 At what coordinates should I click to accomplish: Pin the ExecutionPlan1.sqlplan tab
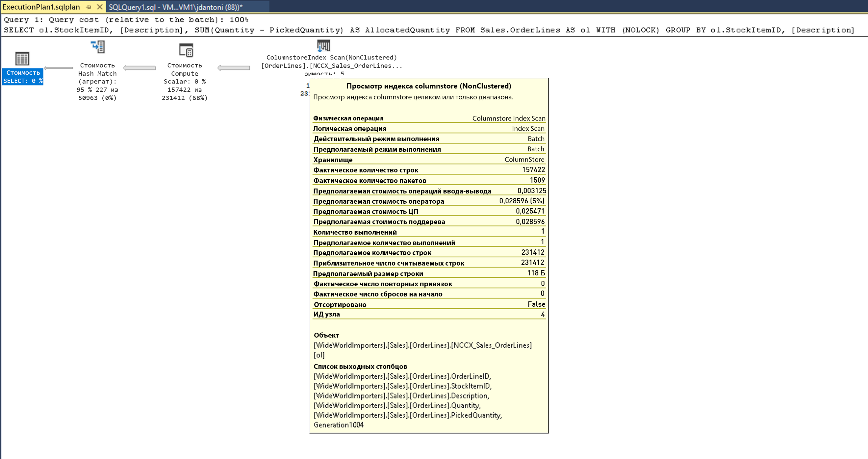(89, 7)
